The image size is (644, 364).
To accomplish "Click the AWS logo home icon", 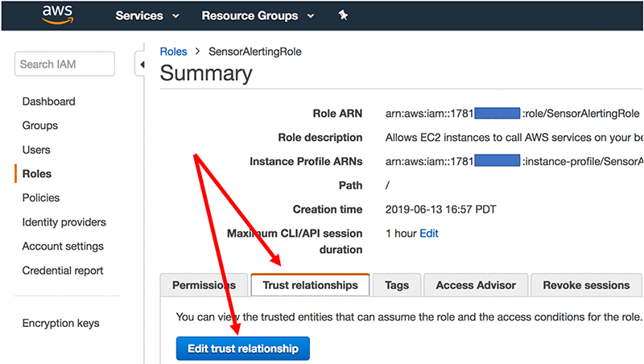I will pyautogui.click(x=57, y=14).
